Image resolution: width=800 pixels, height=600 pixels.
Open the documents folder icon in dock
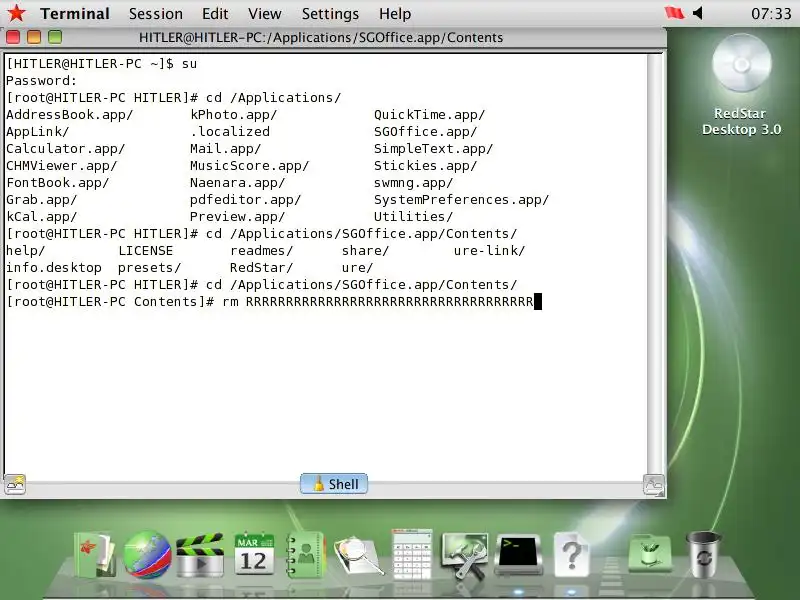click(95, 554)
